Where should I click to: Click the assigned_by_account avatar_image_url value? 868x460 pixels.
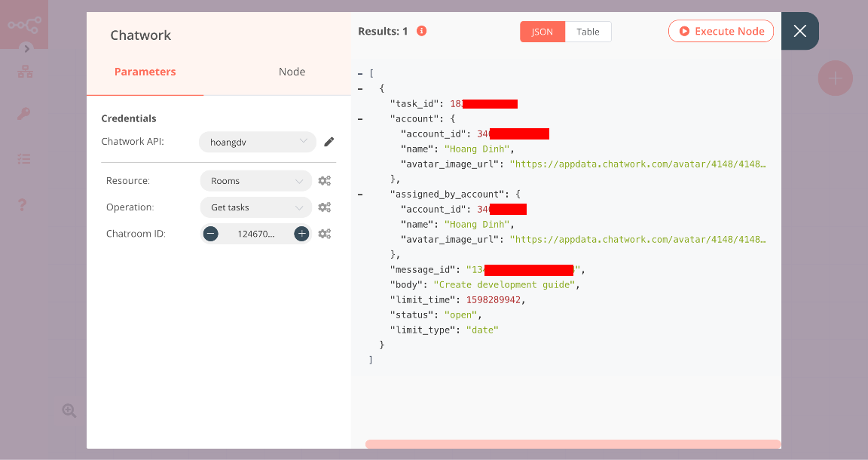(x=637, y=239)
